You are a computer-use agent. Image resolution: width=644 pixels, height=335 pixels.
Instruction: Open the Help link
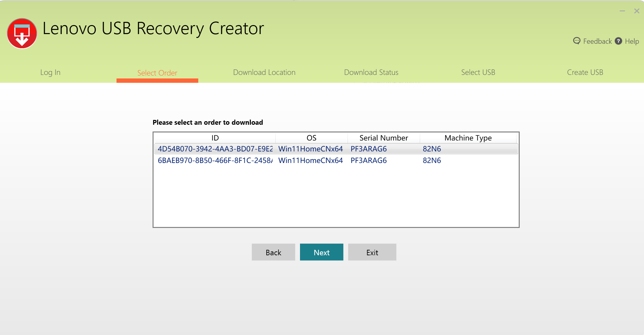[x=632, y=41]
